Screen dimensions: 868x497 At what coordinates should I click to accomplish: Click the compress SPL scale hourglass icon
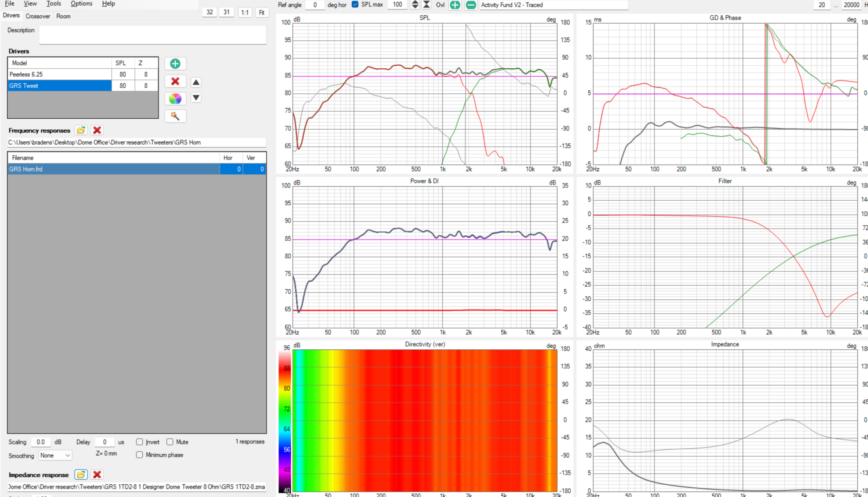point(427,5)
